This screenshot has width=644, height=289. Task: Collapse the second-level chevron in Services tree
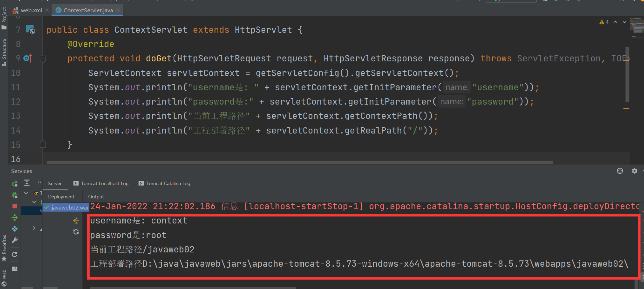coord(34,201)
